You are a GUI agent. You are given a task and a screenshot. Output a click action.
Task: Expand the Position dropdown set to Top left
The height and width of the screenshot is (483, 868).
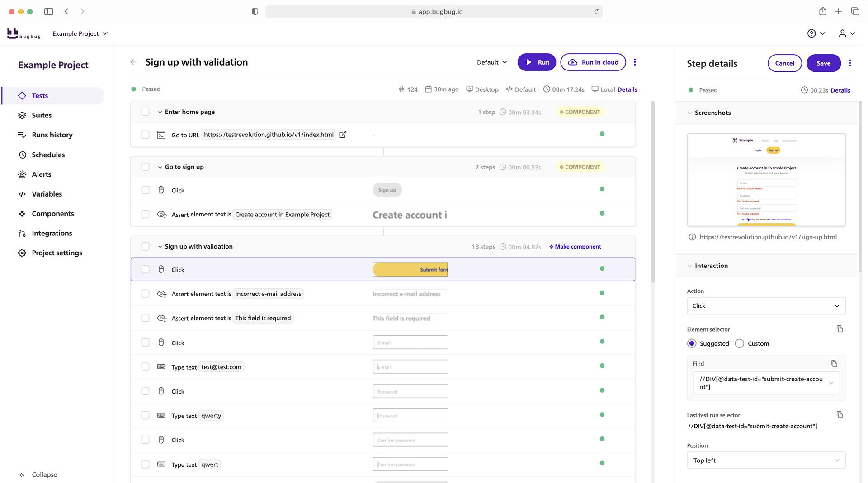766,460
